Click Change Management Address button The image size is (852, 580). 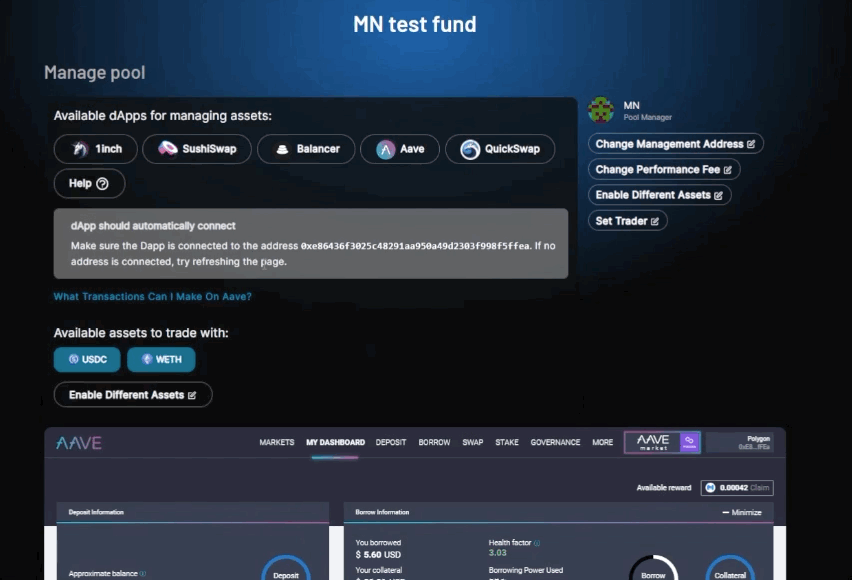point(675,144)
